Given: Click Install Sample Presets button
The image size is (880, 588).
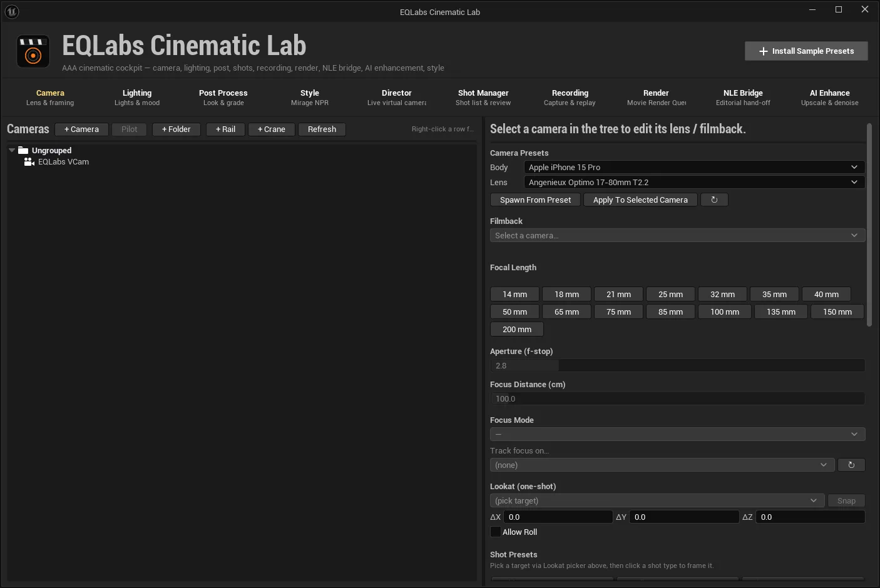Looking at the screenshot, I should click(806, 51).
